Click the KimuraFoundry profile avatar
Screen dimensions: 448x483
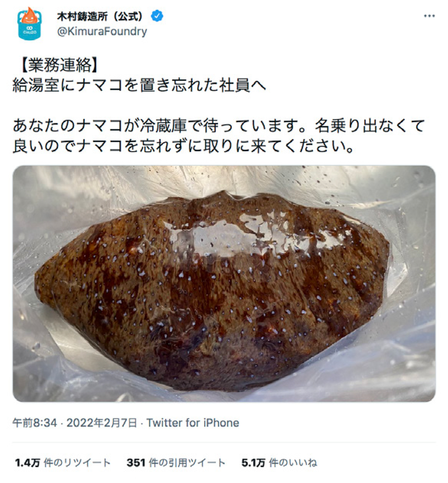point(29,24)
